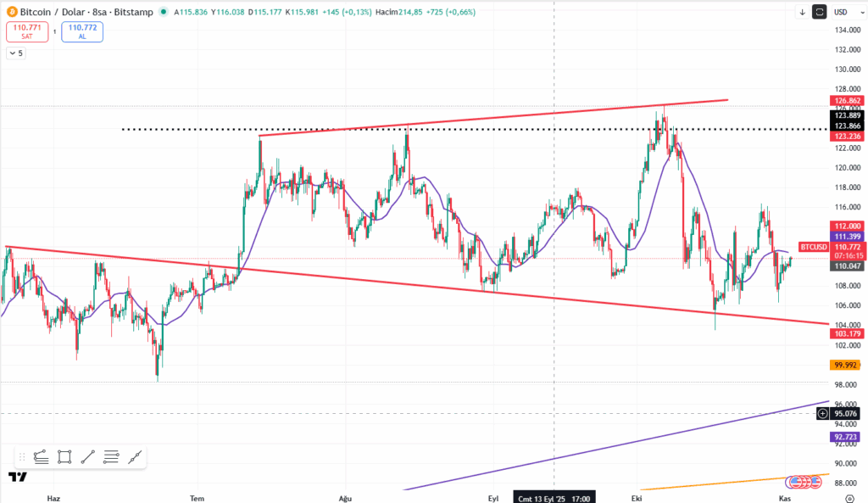The image size is (868, 503).
Task: Click the down arrow chart button
Action: (802, 12)
